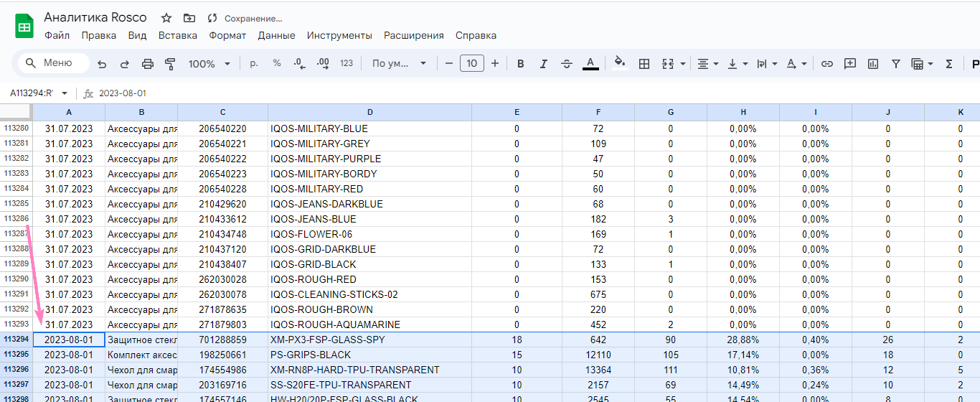Screen dimensions: 980x402
Task: Decrease font size with minus button
Action: tap(449, 64)
